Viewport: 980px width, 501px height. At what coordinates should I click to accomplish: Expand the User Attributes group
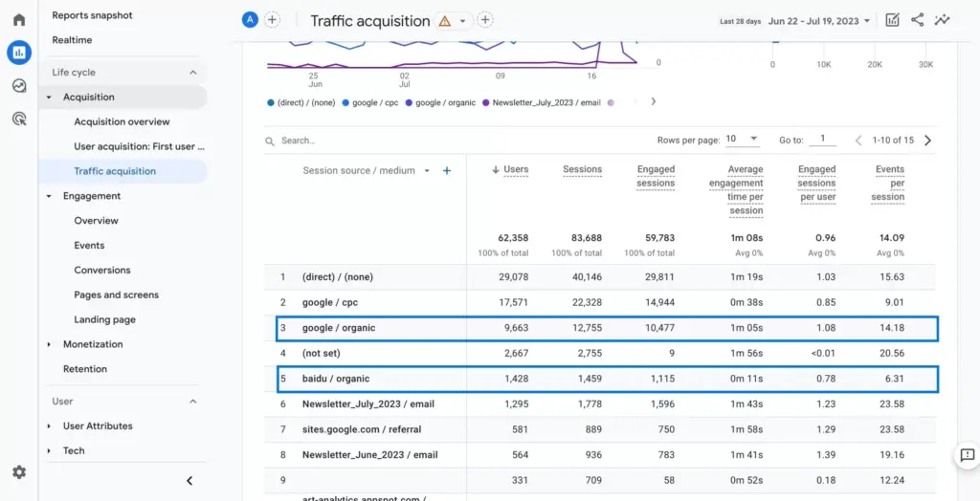tap(49, 426)
